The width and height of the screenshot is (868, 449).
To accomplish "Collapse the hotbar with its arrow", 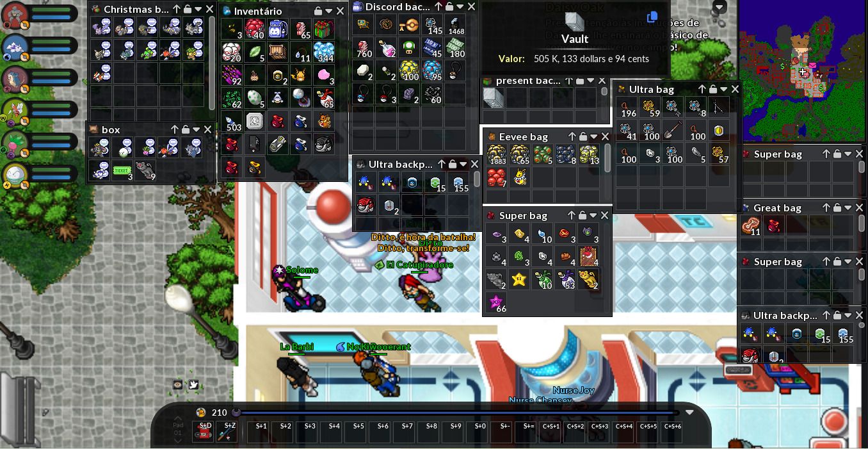I will click(x=689, y=412).
